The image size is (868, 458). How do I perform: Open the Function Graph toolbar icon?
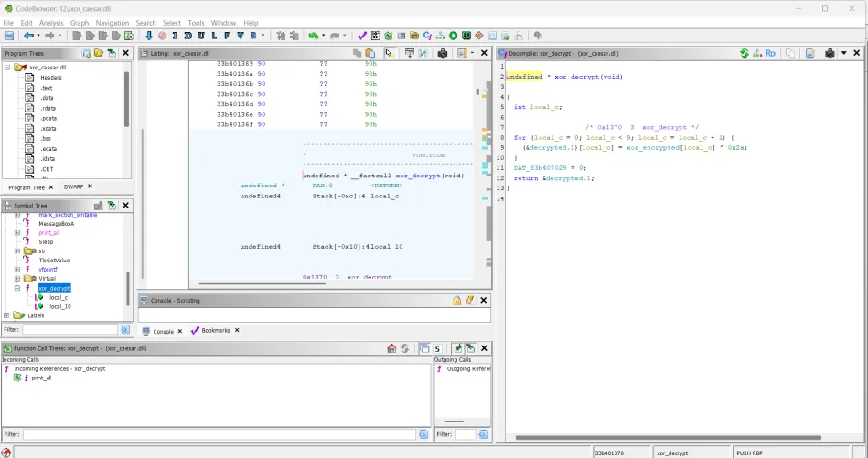[x=441, y=36]
